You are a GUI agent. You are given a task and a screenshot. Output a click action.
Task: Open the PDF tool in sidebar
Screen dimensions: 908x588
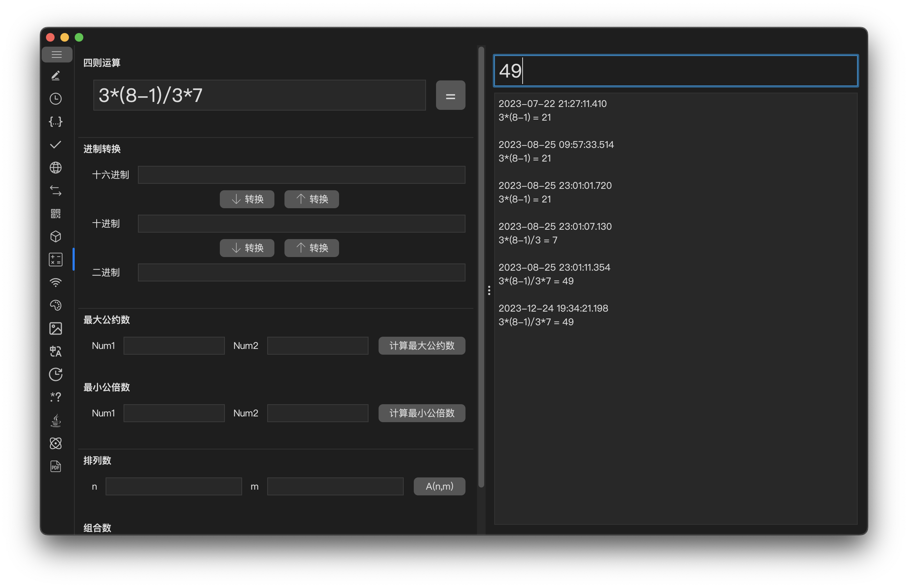pos(56,466)
